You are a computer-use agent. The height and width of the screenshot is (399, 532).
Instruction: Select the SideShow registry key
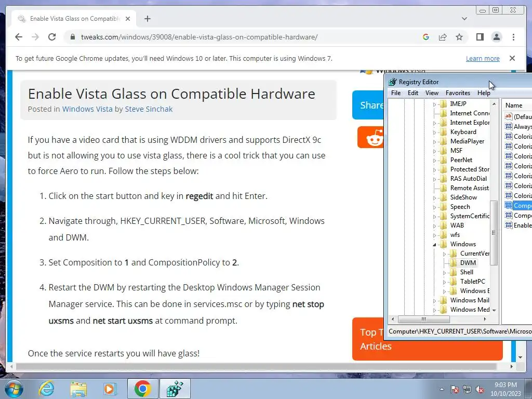pyautogui.click(x=463, y=197)
